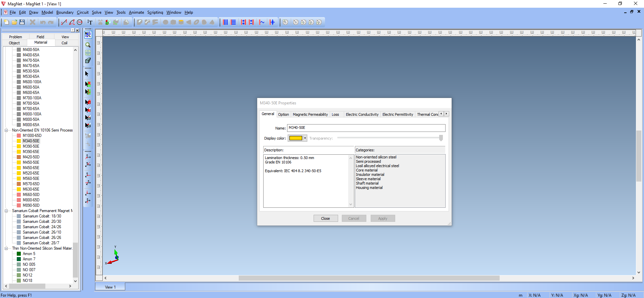Screen dimensions: 644x298
Task: Collapse the Samarium Cobalt Permanent Magnet group
Action: coord(6,211)
